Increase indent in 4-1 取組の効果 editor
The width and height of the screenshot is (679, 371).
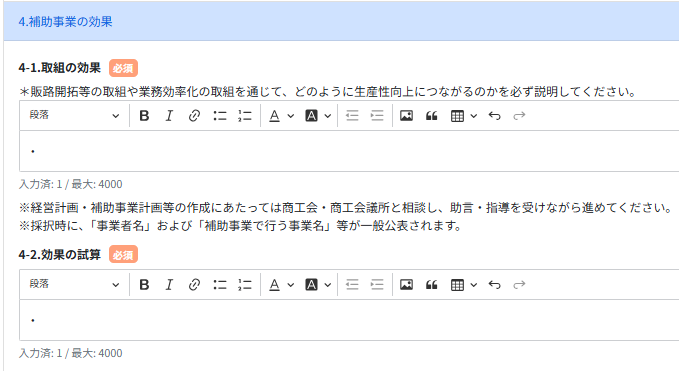click(x=377, y=116)
